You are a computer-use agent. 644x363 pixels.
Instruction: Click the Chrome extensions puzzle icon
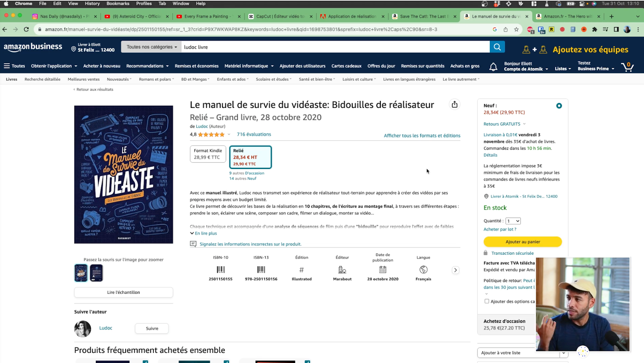(594, 29)
